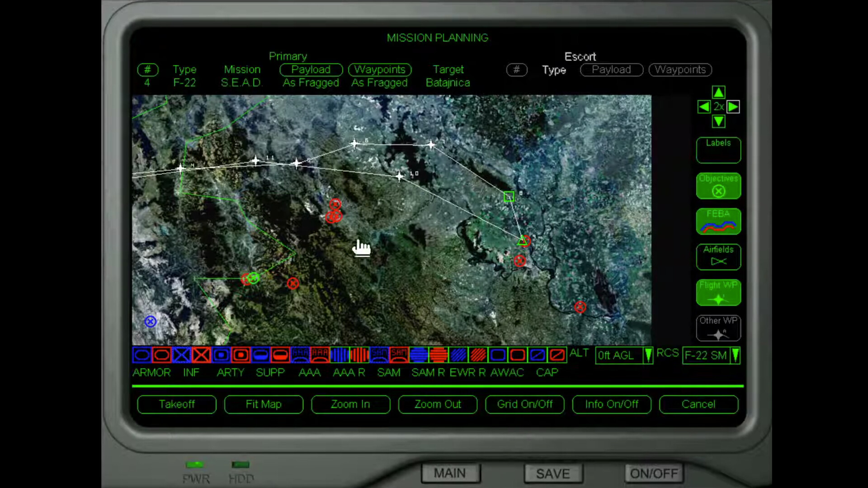The image size is (868, 488).
Task: Select the red EWR R icon
Action: pyautogui.click(x=478, y=356)
